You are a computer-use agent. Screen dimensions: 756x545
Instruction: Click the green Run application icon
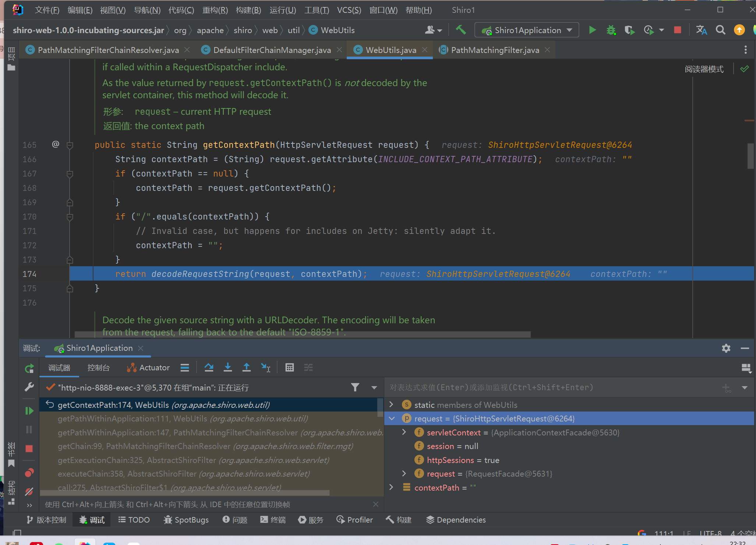click(x=592, y=30)
